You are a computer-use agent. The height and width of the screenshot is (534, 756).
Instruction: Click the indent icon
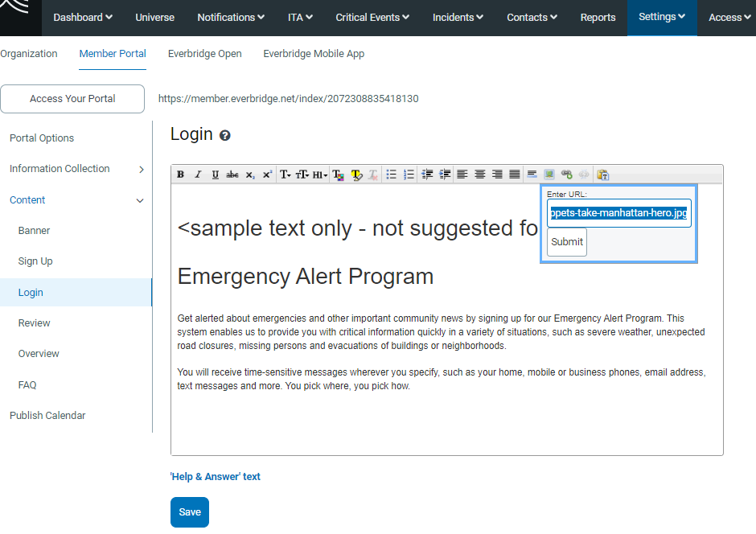point(445,175)
